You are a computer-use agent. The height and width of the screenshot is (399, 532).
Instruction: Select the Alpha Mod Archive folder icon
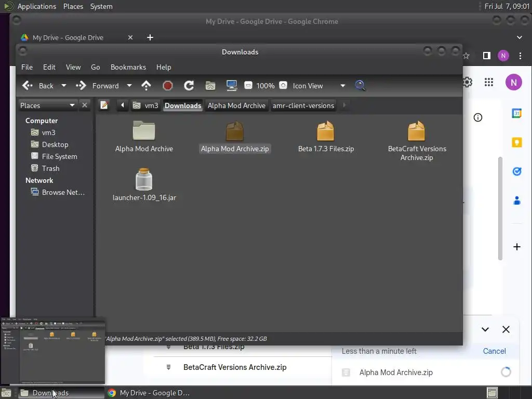coord(144,131)
